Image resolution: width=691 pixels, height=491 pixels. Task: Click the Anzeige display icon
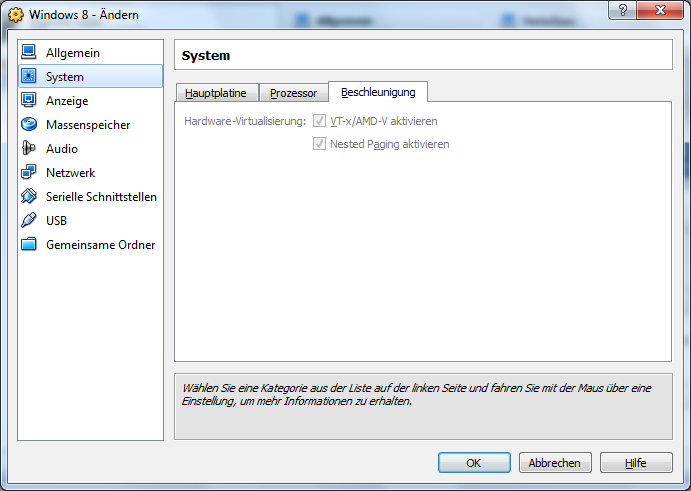(29, 100)
